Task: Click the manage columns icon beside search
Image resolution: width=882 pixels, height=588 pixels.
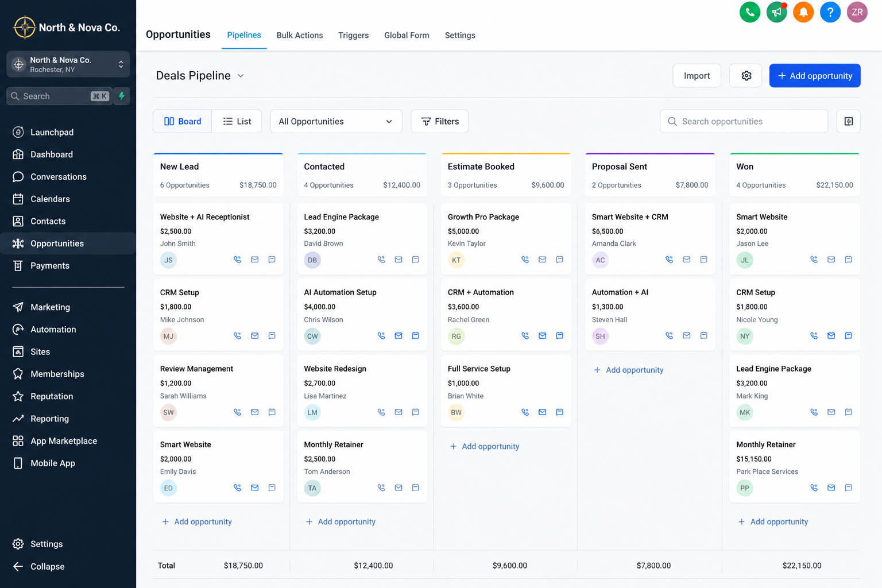Action: [849, 121]
